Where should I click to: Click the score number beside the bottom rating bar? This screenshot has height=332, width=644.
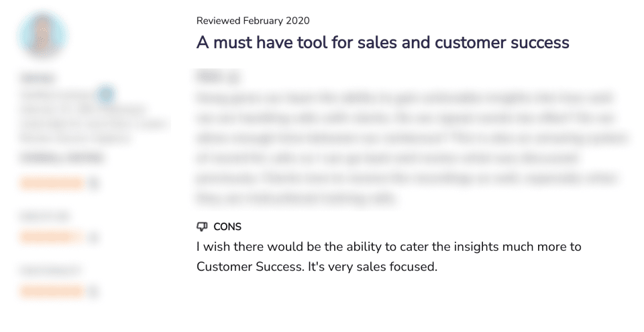(x=94, y=291)
